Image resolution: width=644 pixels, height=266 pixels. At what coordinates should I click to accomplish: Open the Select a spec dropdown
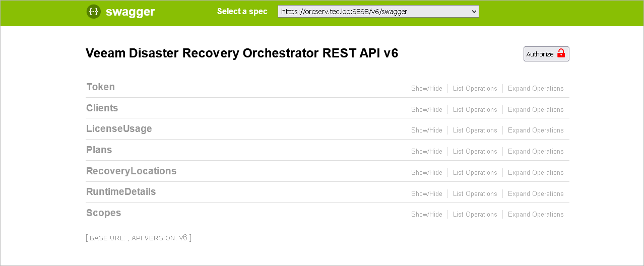[x=378, y=12]
